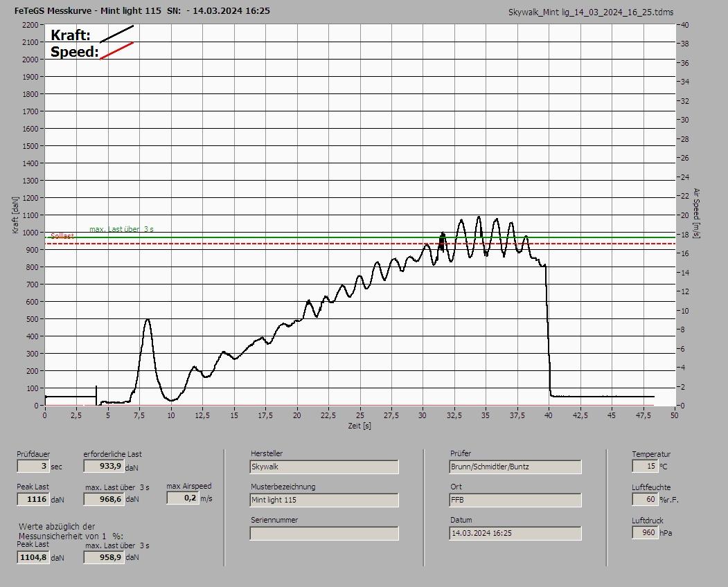728x587 pixels.
Task: Click the Werte abzüglich der Messunsicherheit text
Action: click(71, 532)
